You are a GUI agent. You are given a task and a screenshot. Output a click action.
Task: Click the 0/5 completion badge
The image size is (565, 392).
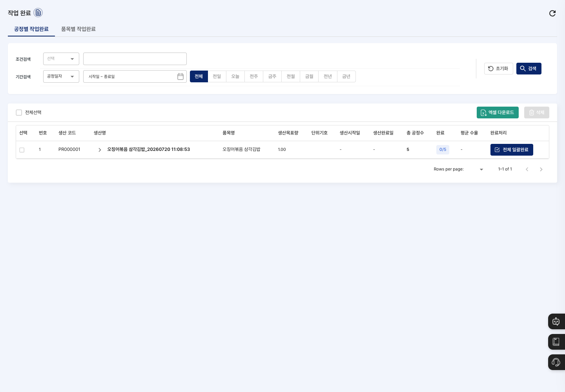[x=443, y=150]
